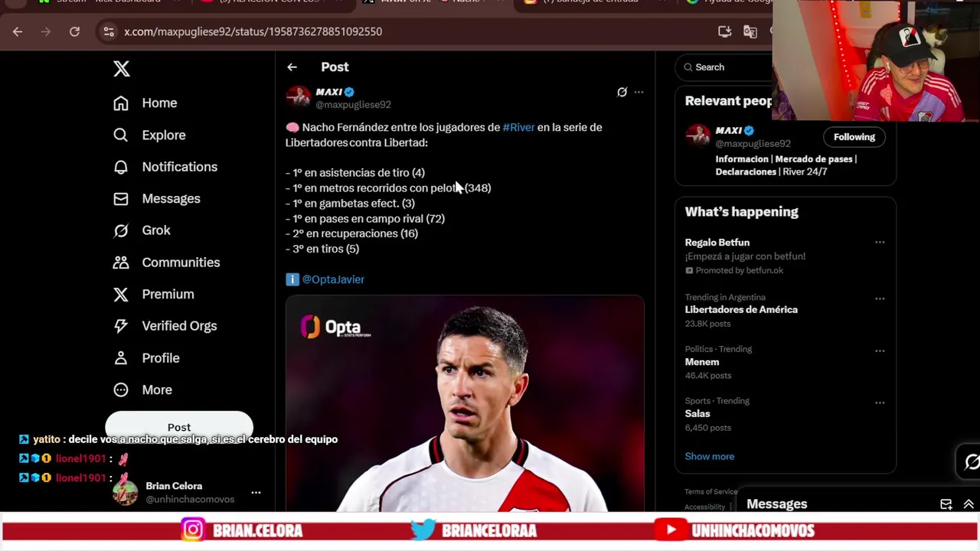Click the Notifications bell icon

(121, 167)
